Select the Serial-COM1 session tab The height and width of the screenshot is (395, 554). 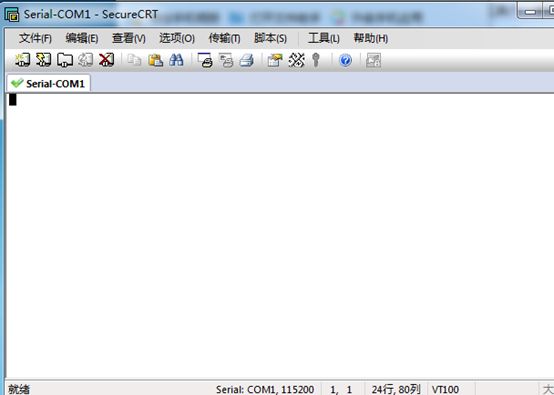[48, 84]
